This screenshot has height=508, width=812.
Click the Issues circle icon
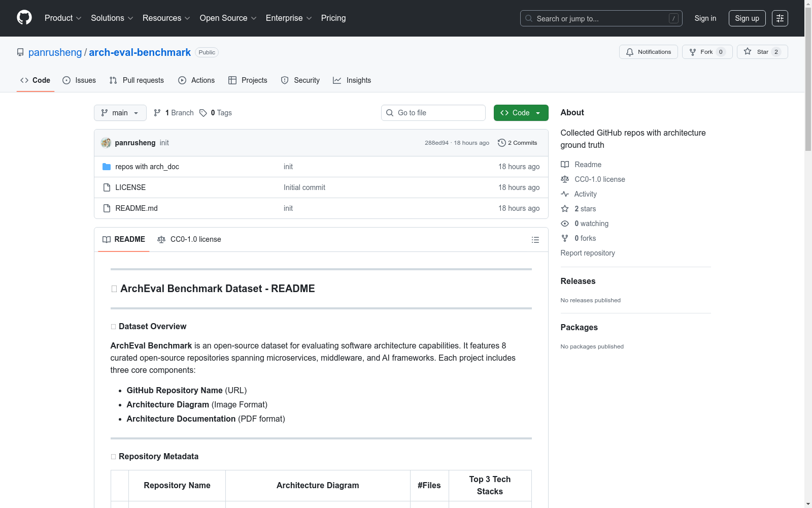click(66, 80)
